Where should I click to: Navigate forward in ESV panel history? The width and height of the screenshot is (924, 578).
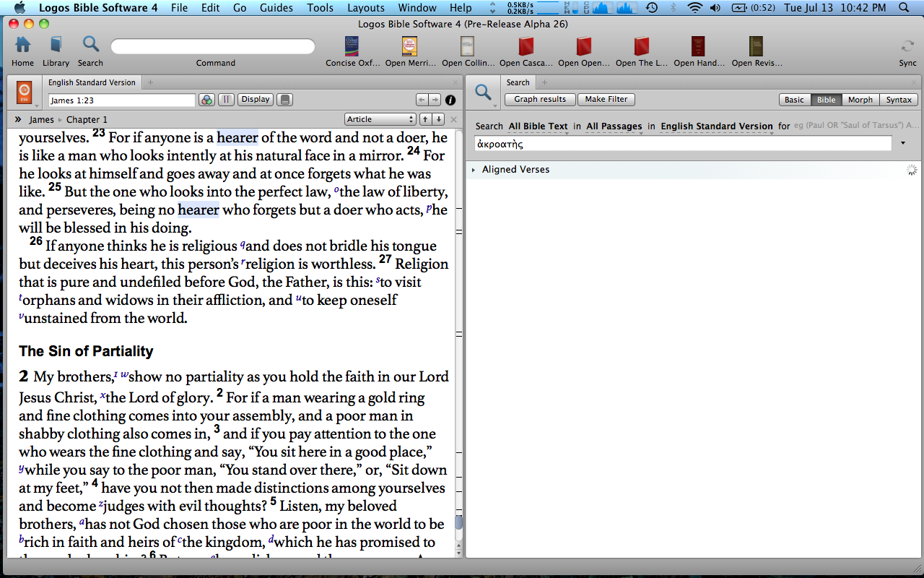(435, 100)
